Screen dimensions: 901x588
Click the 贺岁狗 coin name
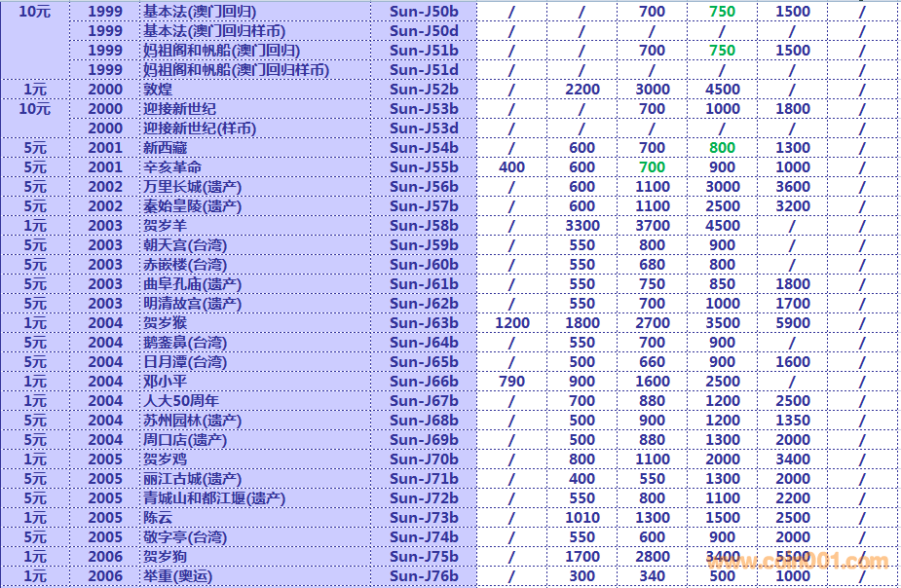(167, 557)
